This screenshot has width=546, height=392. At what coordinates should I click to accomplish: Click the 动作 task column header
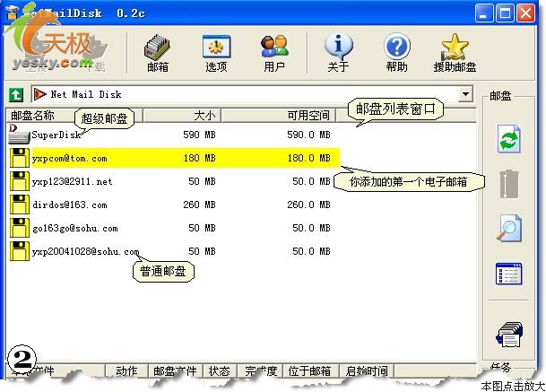[x=126, y=371]
